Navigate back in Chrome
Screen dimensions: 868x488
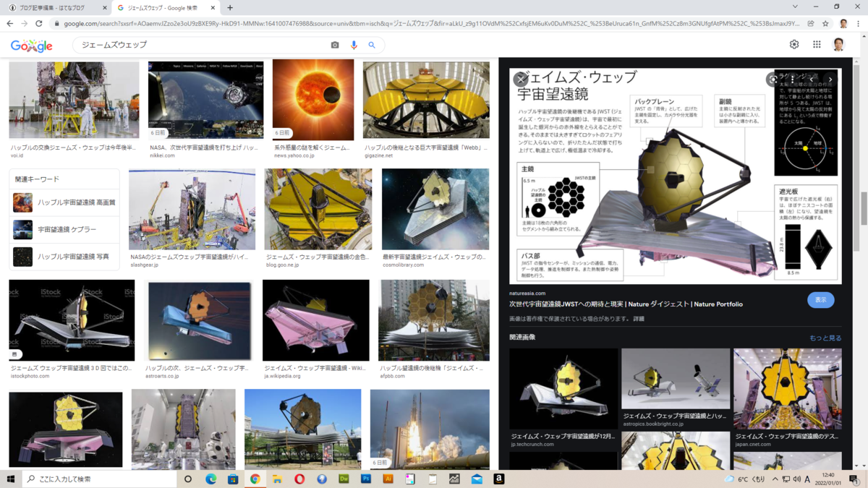(10, 24)
